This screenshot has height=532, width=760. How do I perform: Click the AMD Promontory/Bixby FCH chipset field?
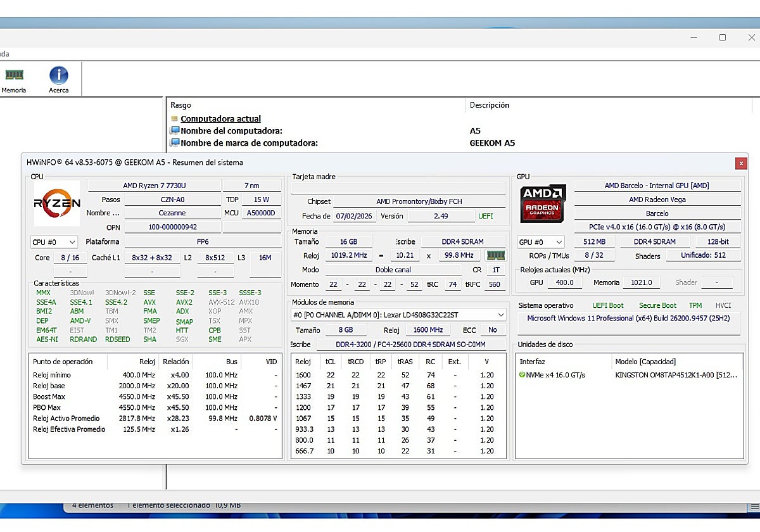click(419, 201)
